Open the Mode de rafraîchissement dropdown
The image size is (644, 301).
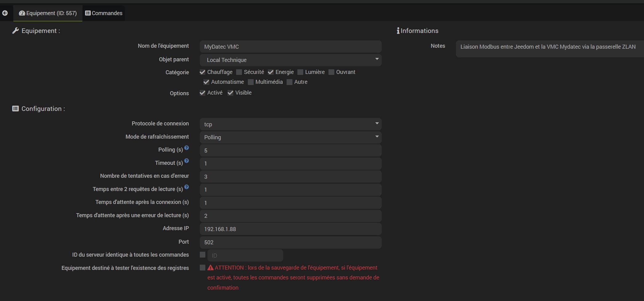(x=290, y=137)
